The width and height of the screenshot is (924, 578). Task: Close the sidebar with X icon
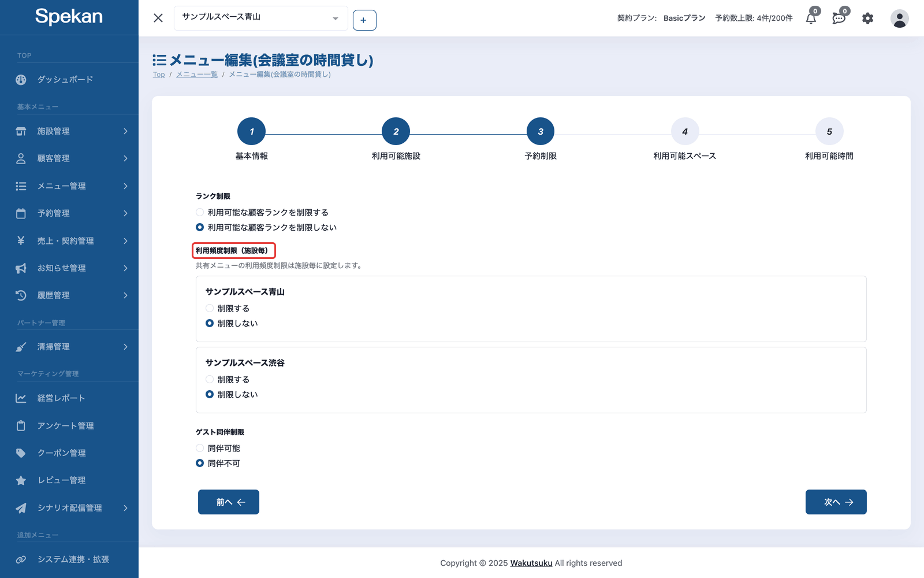pyautogui.click(x=158, y=18)
